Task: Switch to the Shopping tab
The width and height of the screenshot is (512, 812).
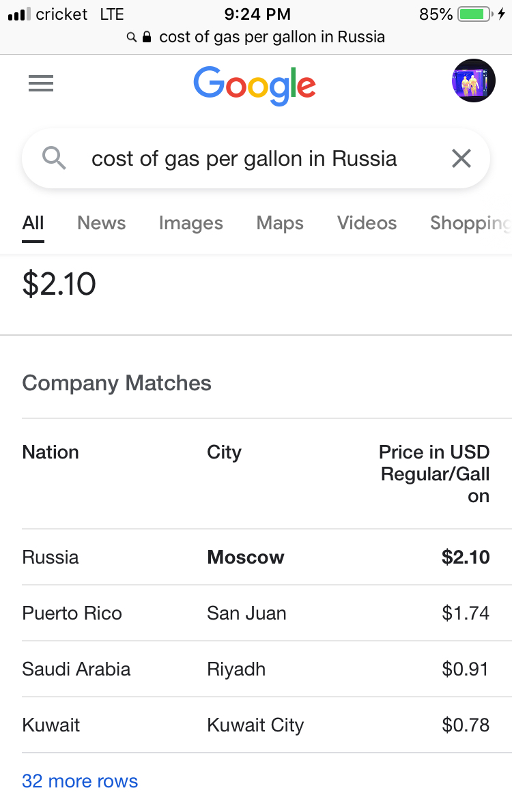Action: coord(470,223)
